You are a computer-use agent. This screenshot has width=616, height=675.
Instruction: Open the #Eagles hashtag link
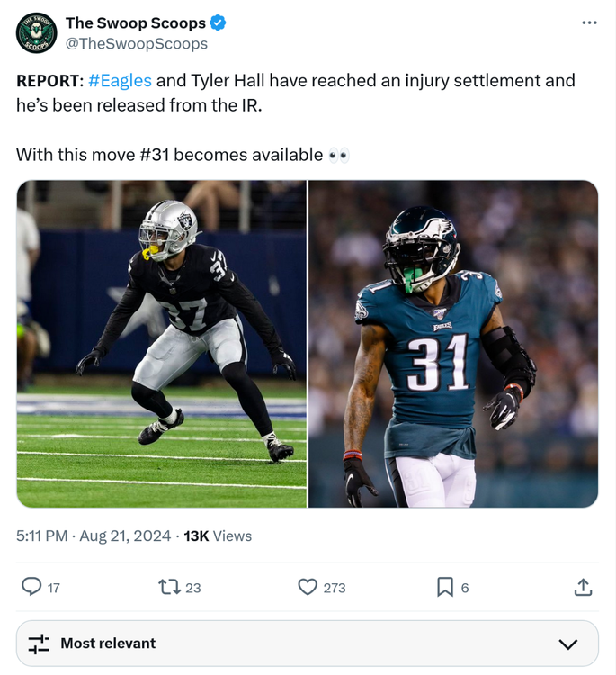[x=120, y=80]
